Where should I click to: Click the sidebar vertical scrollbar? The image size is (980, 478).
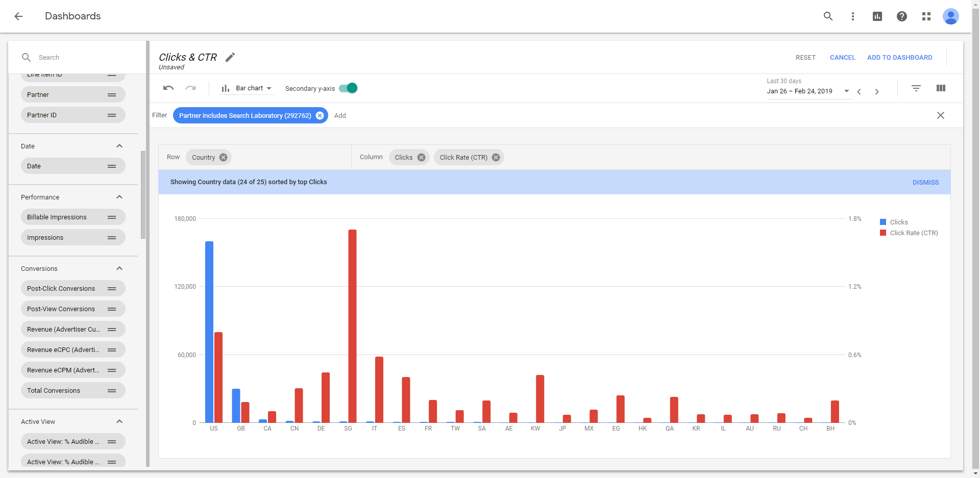[143, 194]
